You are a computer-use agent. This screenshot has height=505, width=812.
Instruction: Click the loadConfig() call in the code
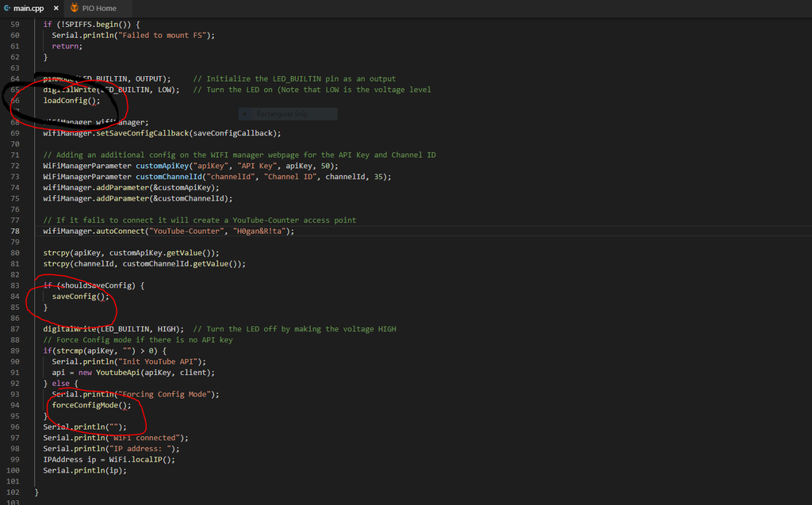click(71, 101)
